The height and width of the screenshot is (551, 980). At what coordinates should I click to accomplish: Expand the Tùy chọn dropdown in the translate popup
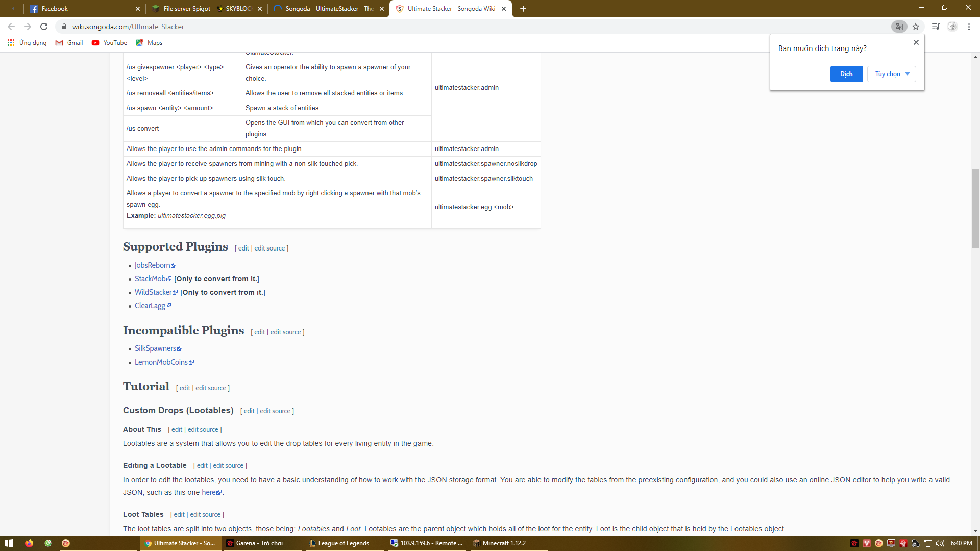tap(891, 74)
